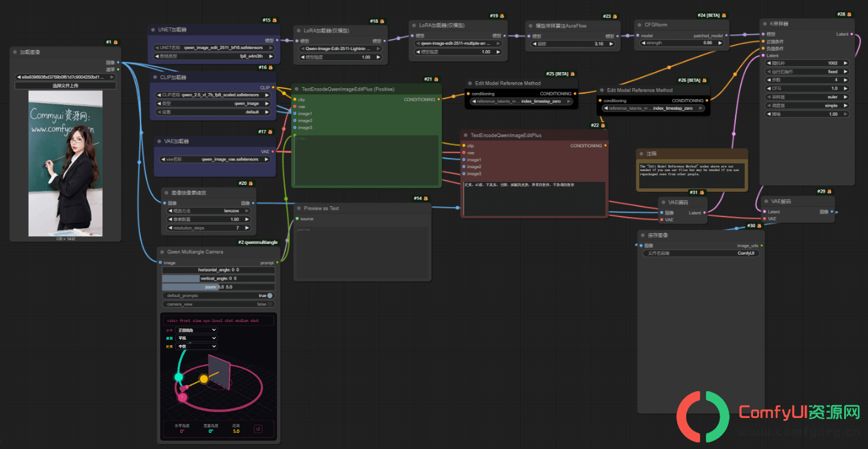Open the 缩放方法 lanczos selector
The width and height of the screenshot is (868, 449).
(x=209, y=210)
